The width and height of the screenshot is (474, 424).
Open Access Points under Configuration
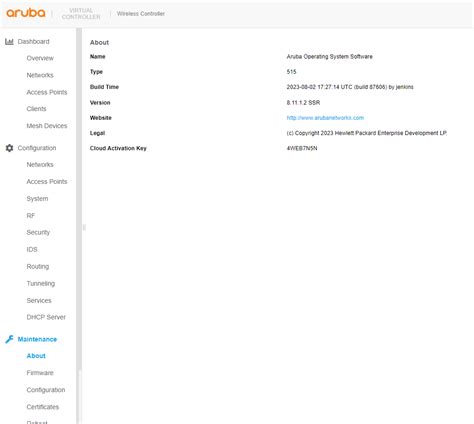click(47, 182)
